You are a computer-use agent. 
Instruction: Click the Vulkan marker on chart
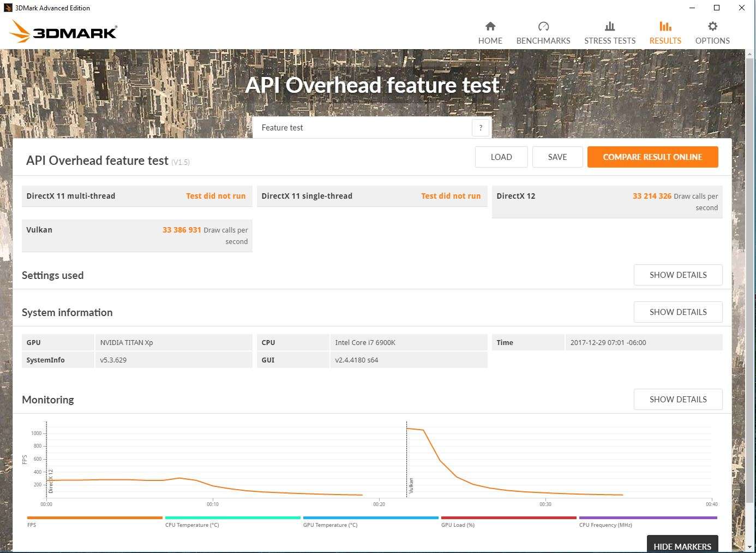coord(411,485)
